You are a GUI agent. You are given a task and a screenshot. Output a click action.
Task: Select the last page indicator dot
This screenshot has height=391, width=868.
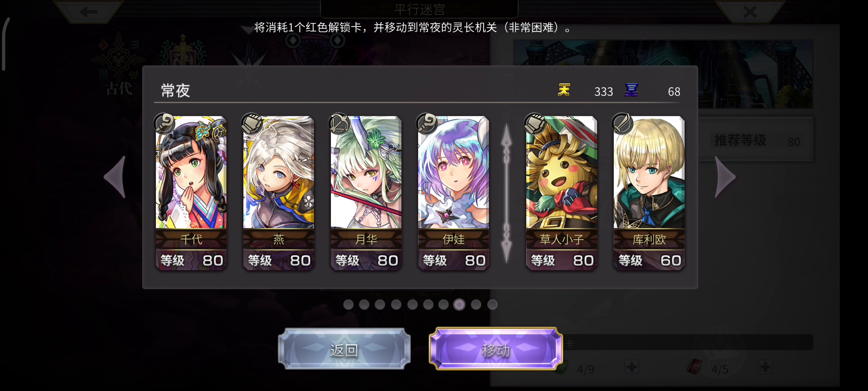[492, 304]
